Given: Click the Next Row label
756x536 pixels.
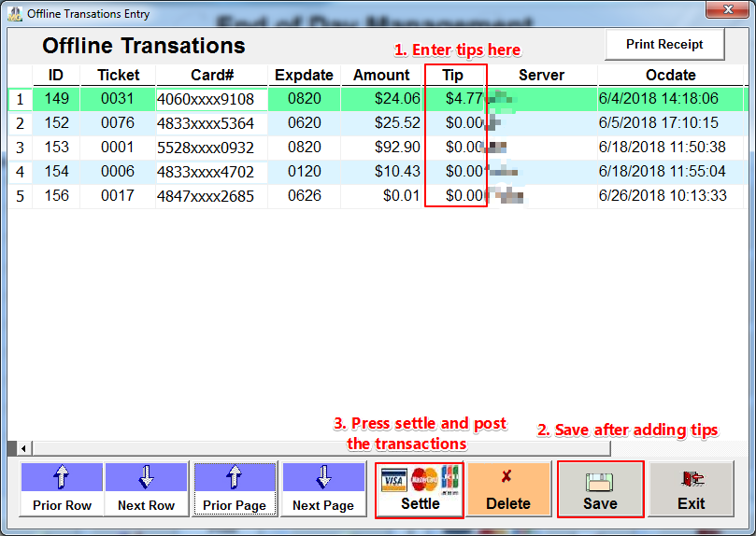Looking at the screenshot, I should point(146,505).
